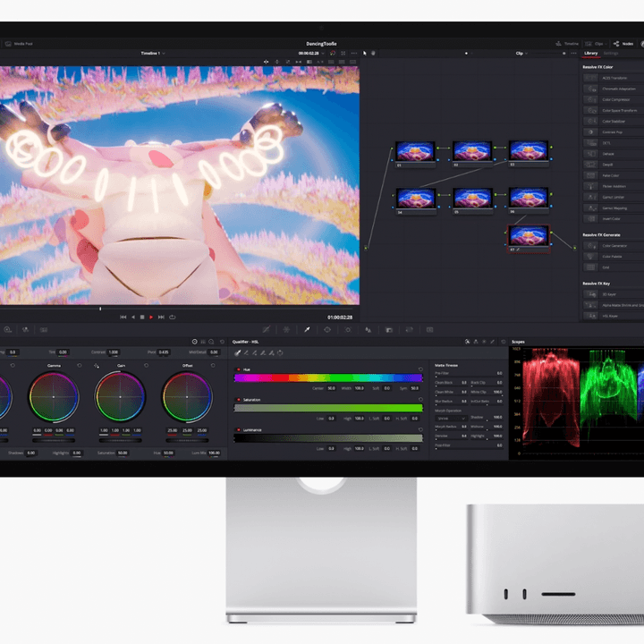The image size is (644, 644).
Task: Open the 3D palette icon
Action: (x=429, y=330)
